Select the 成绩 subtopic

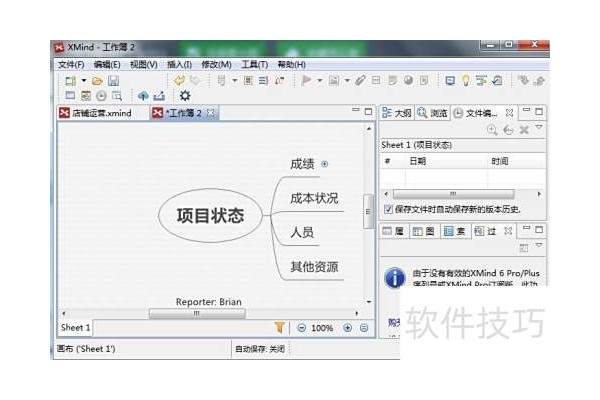[x=302, y=164]
